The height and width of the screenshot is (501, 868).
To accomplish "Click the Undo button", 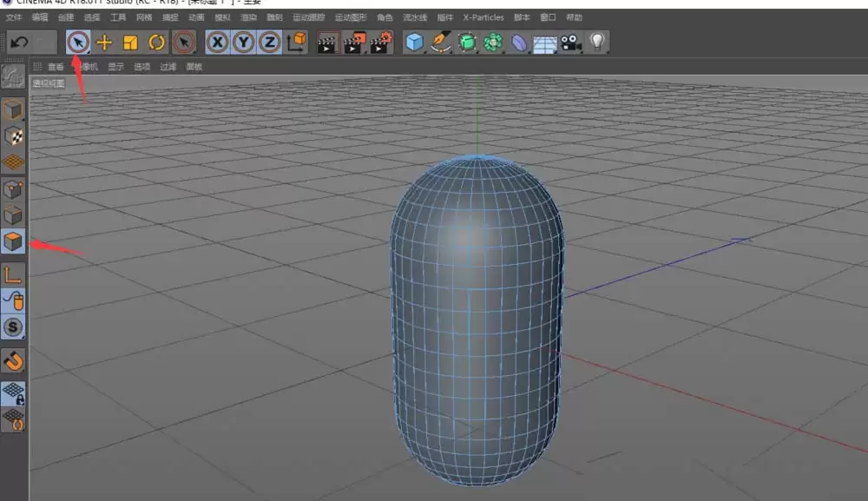I will (x=19, y=42).
